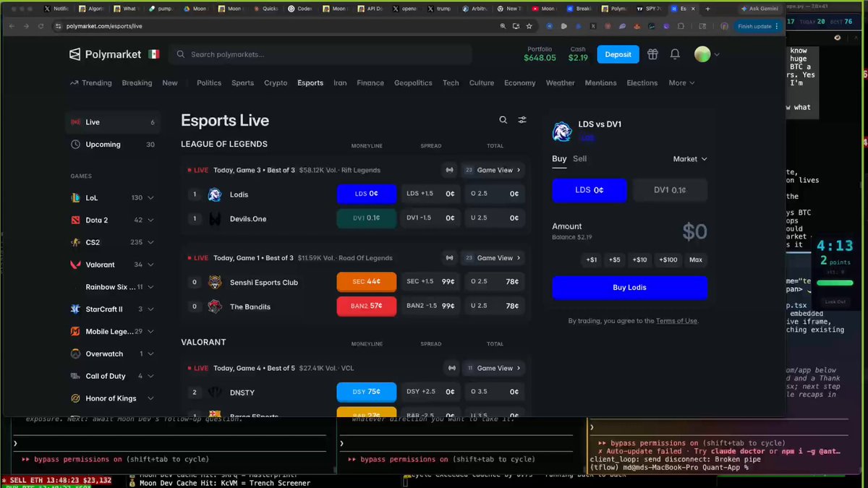Expand the Mobile Legends chevron
The image size is (868, 488).
point(150,332)
